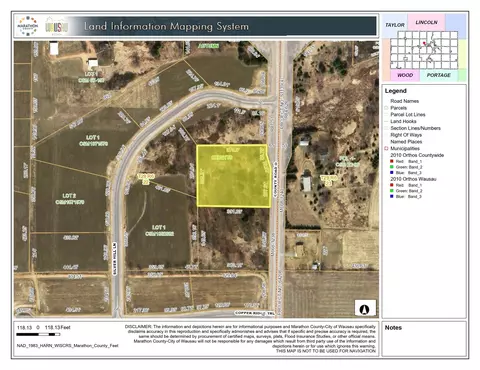Click the Legend heading
Viewport: 480px width, 370px height.
396,91
